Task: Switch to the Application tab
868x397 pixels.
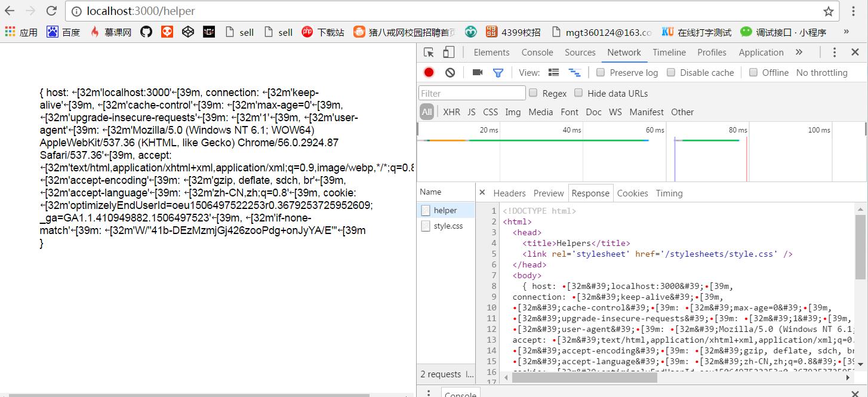Action: tap(761, 53)
